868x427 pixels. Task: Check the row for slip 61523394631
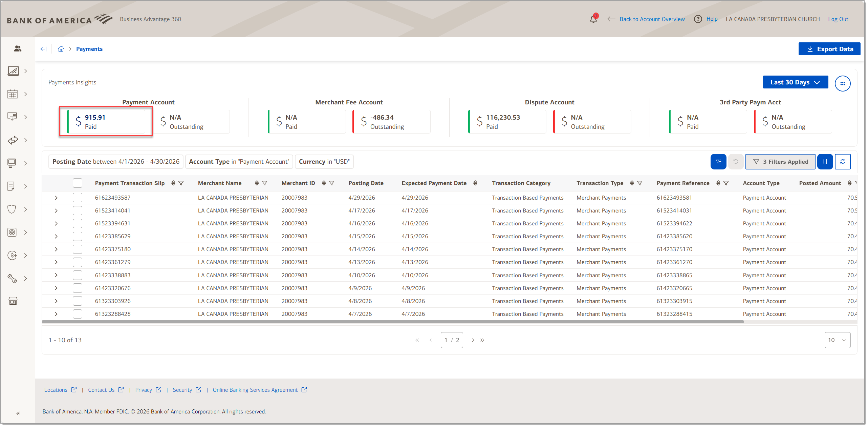click(78, 223)
